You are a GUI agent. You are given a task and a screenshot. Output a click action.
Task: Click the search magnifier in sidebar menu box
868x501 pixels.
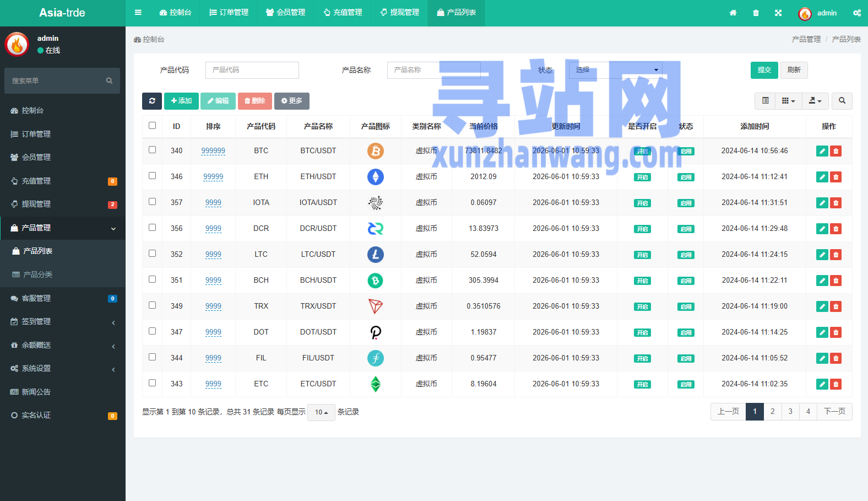[109, 81]
